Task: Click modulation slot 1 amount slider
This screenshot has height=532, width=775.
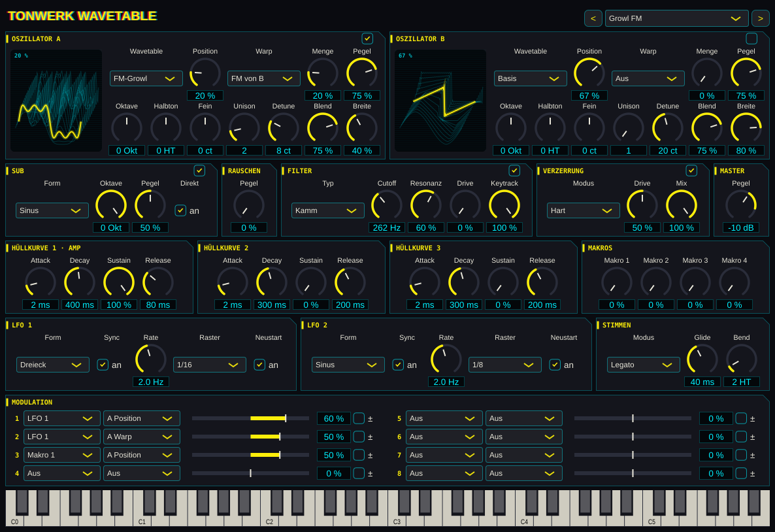Action: [250, 418]
